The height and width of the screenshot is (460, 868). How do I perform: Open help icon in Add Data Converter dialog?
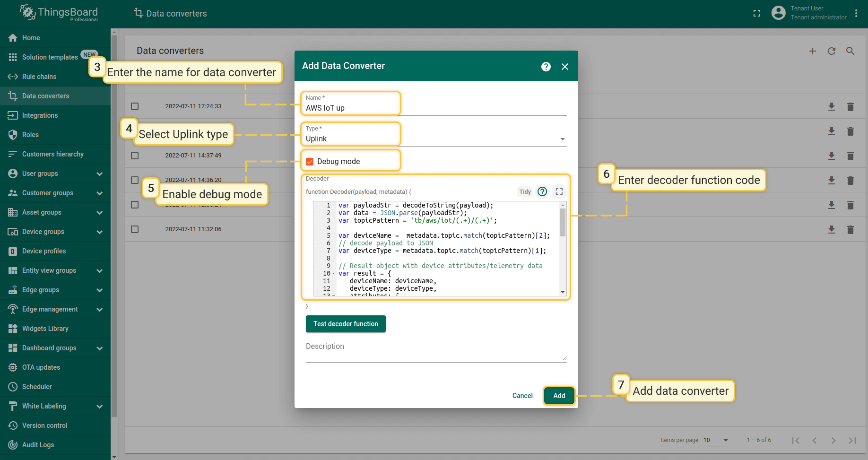[x=546, y=67]
